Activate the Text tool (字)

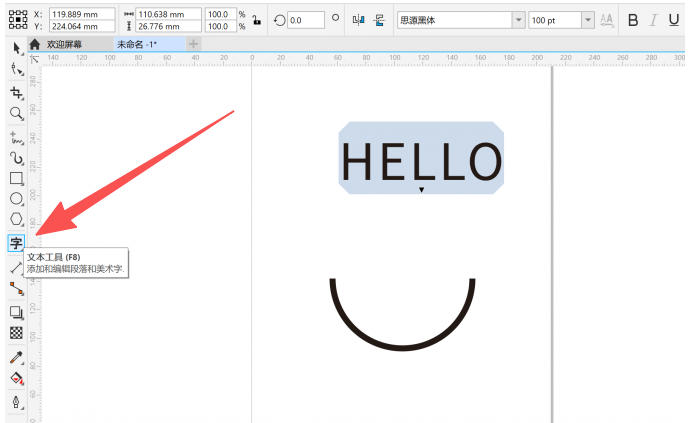tap(16, 243)
